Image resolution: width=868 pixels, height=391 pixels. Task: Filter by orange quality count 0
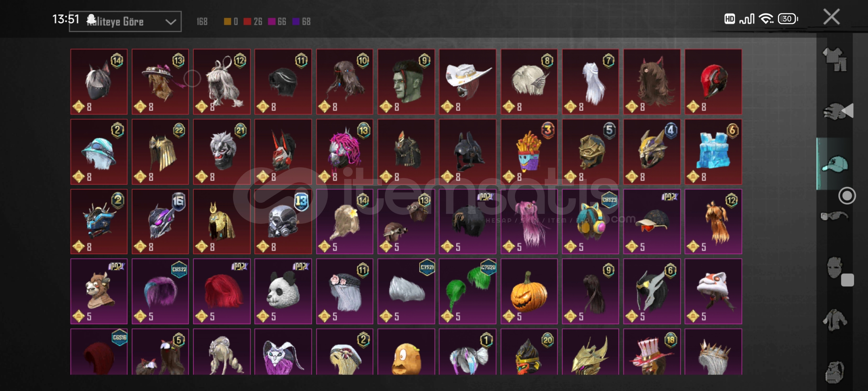pyautogui.click(x=231, y=22)
